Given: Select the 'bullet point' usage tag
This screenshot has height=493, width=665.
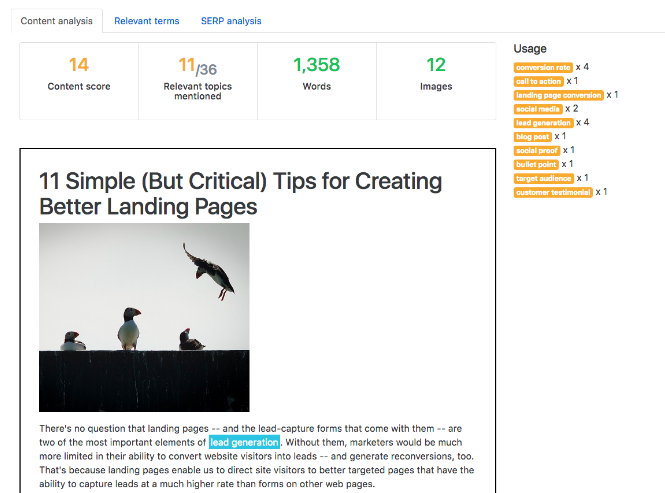Looking at the screenshot, I should (x=536, y=165).
